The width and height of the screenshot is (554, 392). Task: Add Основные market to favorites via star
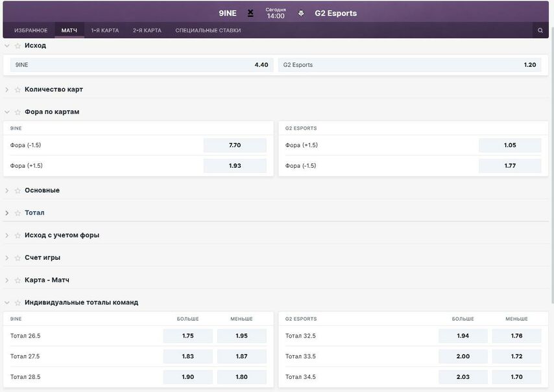coord(18,191)
